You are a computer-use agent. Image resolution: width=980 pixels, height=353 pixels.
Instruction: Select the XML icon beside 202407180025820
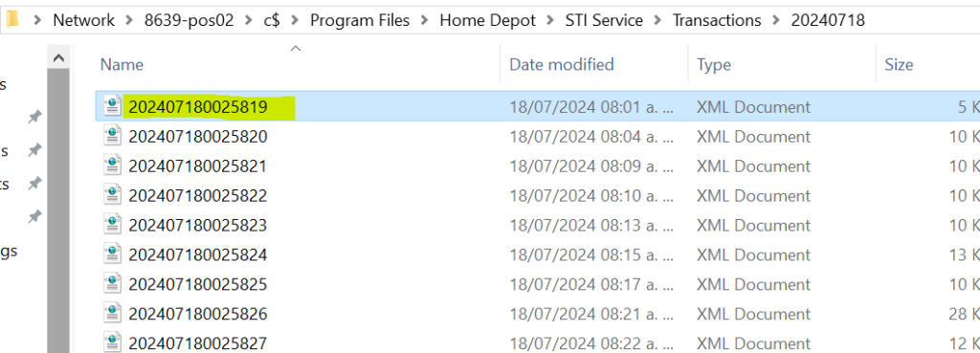point(113,136)
